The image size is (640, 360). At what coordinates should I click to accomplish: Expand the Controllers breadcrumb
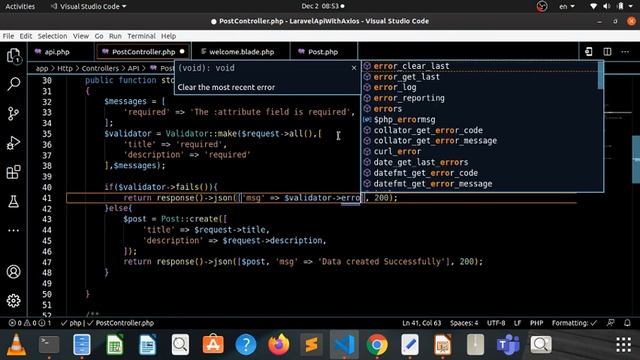pos(100,68)
